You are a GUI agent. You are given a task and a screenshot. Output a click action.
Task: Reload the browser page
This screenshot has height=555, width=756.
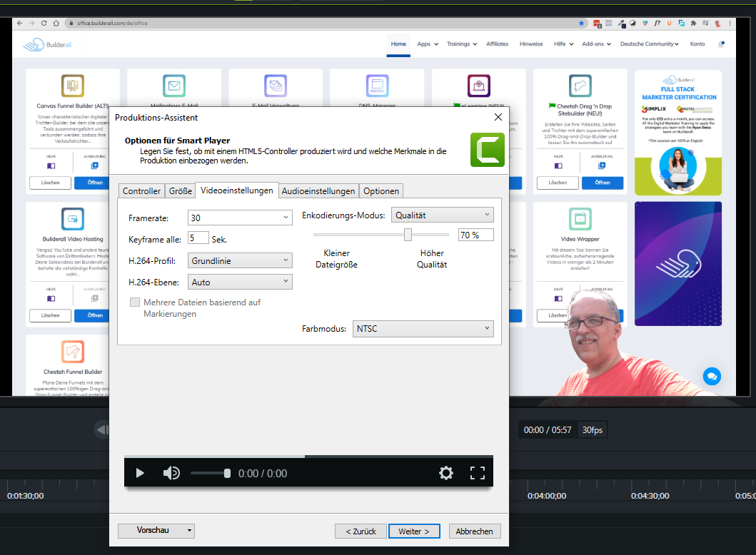(x=44, y=23)
